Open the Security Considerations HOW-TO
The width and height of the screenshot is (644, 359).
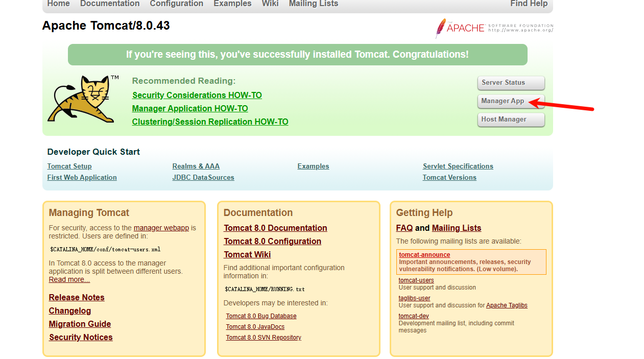[x=197, y=95]
